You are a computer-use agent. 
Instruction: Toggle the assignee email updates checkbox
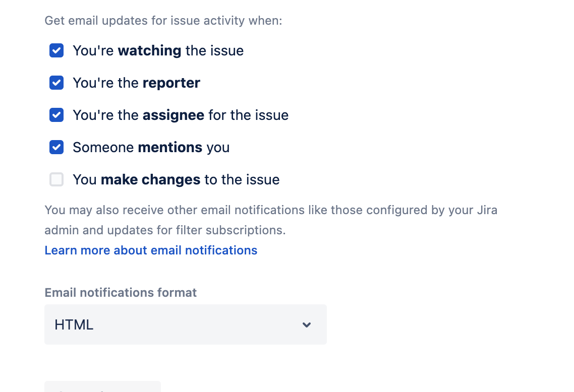56,115
